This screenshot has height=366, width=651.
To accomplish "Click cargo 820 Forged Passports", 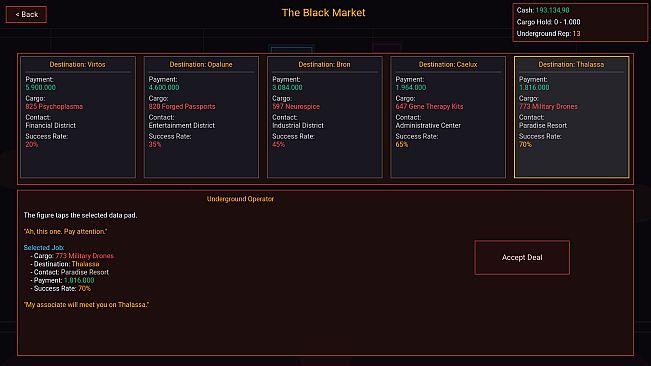I will 182,107.
